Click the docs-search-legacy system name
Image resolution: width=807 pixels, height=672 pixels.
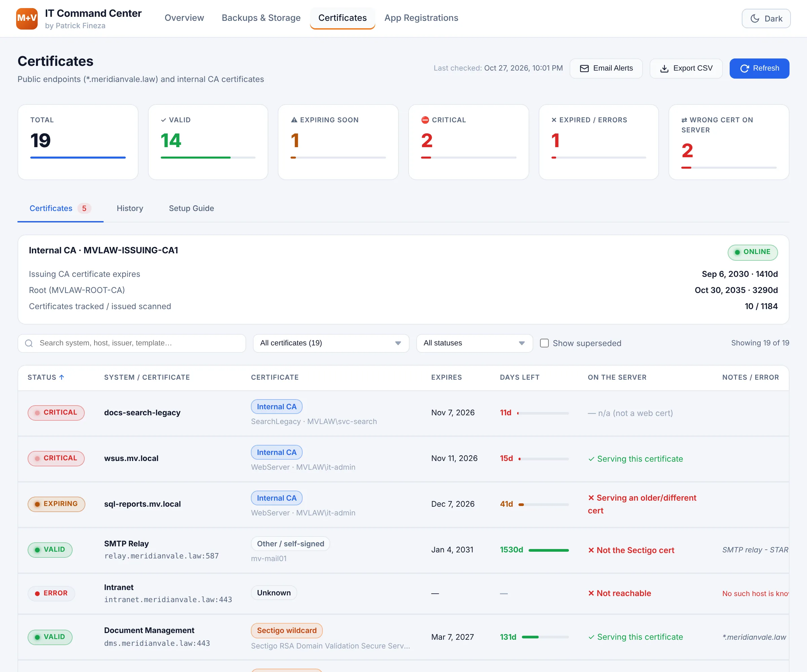pyautogui.click(x=142, y=412)
